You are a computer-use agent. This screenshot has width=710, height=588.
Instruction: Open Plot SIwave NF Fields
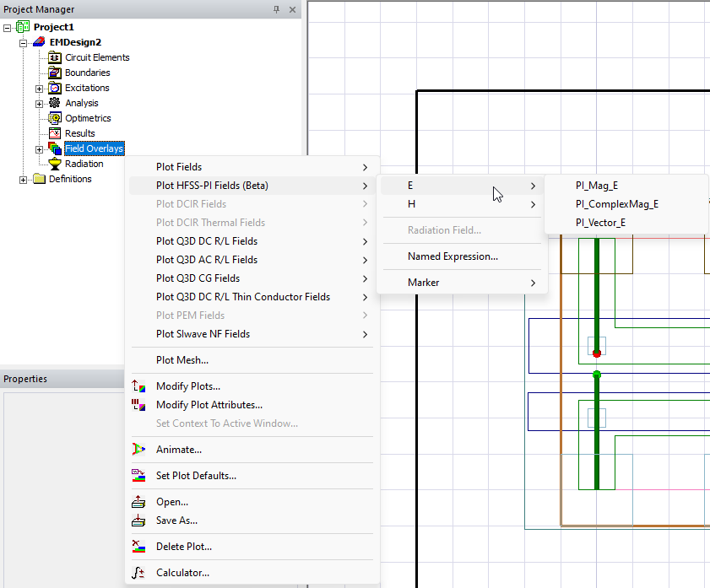(x=252, y=334)
